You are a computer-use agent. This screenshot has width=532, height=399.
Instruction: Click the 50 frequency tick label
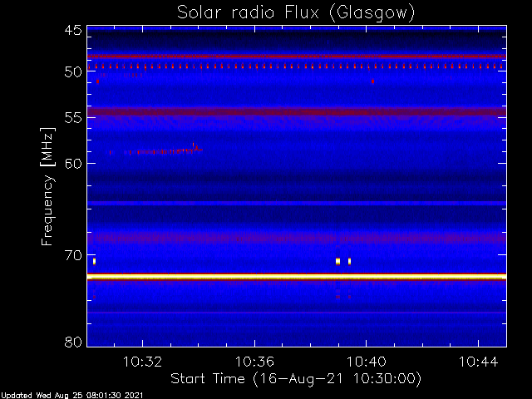73,72
